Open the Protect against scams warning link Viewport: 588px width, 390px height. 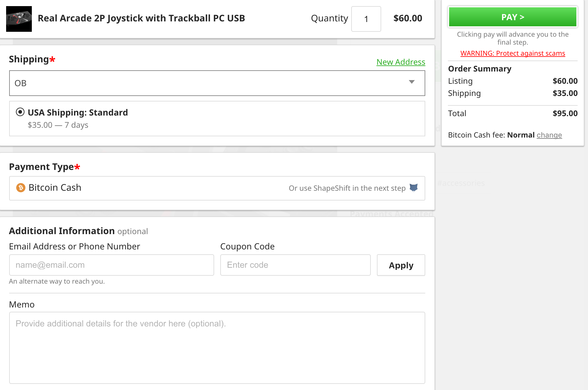pos(513,53)
